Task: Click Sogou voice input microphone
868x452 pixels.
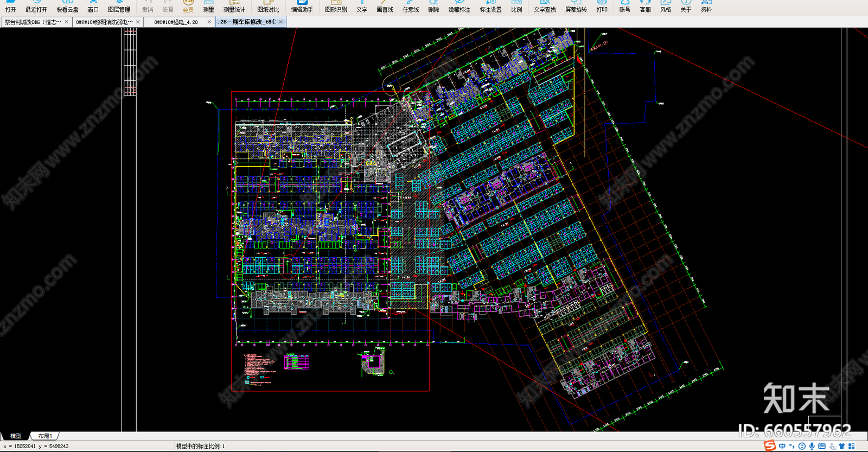Action: point(812,446)
